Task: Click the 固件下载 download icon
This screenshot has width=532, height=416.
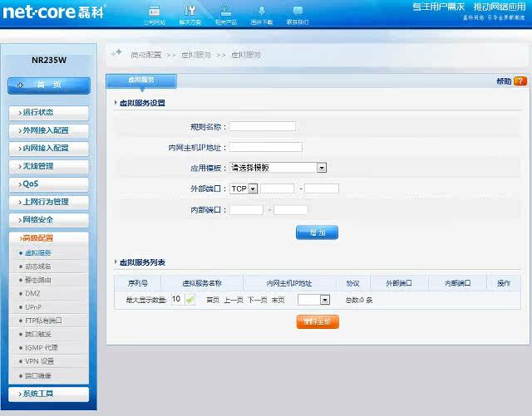Action: tap(261, 11)
